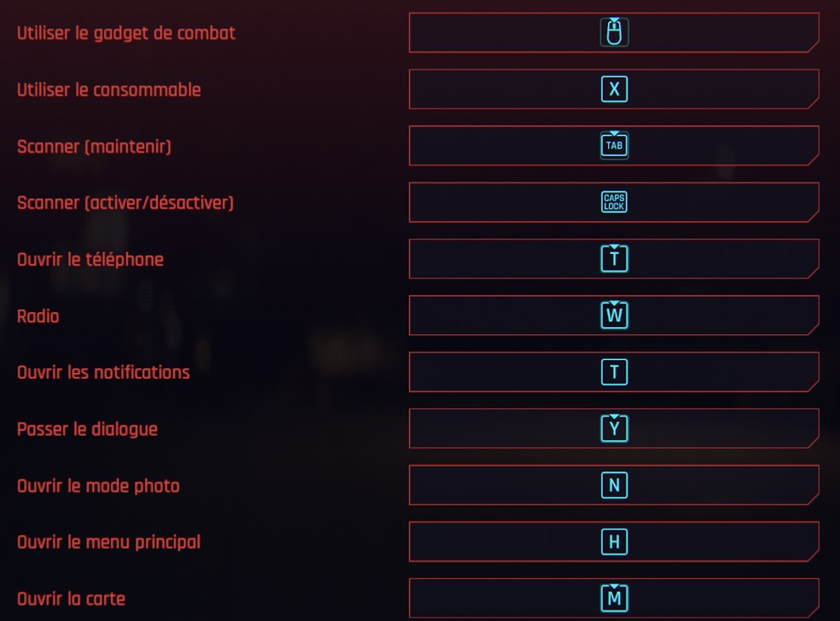The image size is (840, 621).
Task: Click the mouse button icon for combat gadget
Action: pyautogui.click(x=614, y=32)
